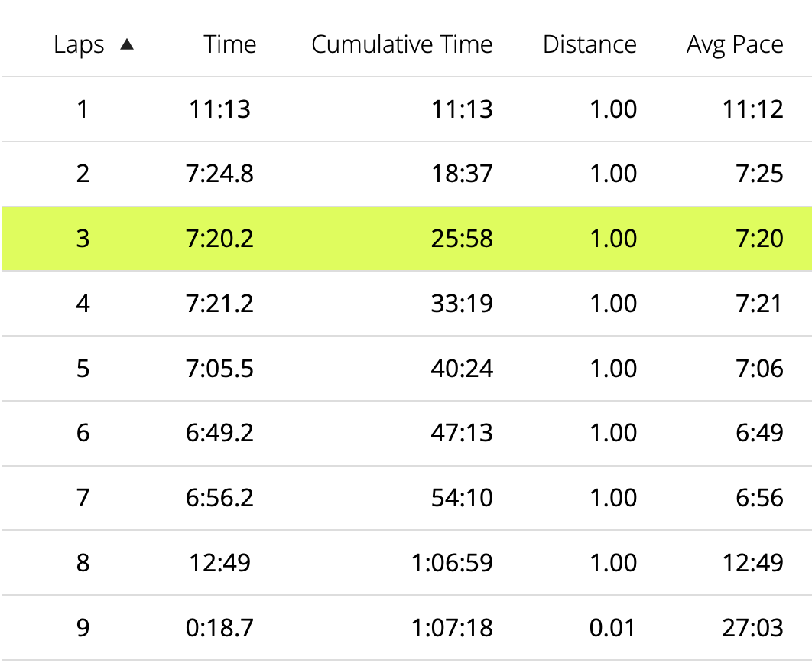Image resolution: width=812 pixels, height=670 pixels.
Task: Select lap 9 row with time 0:18.7
Action: click(407, 627)
